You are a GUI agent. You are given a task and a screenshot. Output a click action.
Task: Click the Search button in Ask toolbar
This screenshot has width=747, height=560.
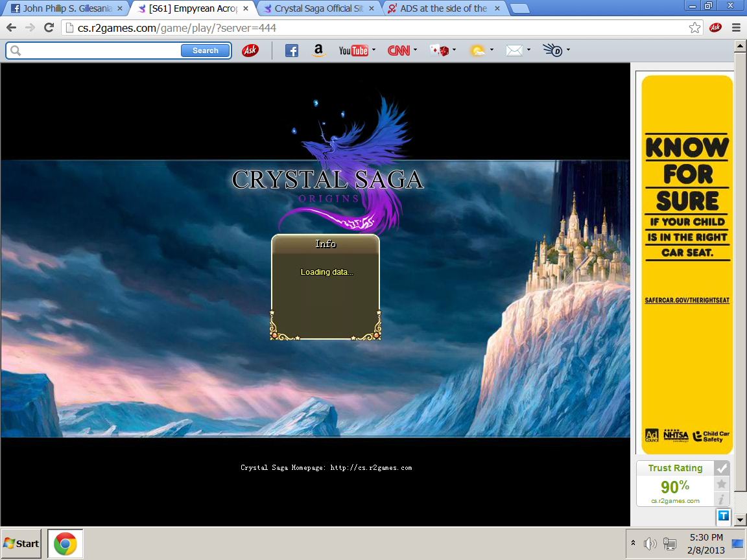(x=205, y=51)
